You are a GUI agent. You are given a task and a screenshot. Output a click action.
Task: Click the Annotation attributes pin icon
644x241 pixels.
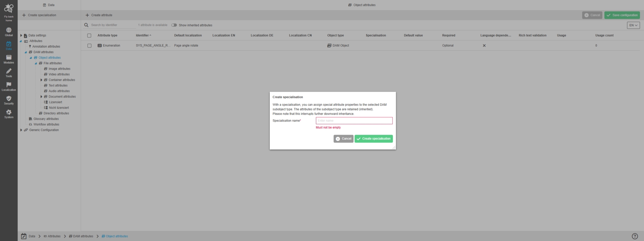coord(30,46)
